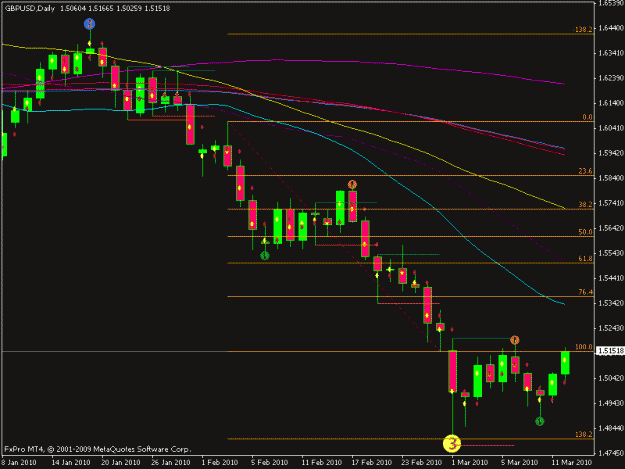Click the 38.2 Fibonacci label near 1.57410

click(x=586, y=204)
